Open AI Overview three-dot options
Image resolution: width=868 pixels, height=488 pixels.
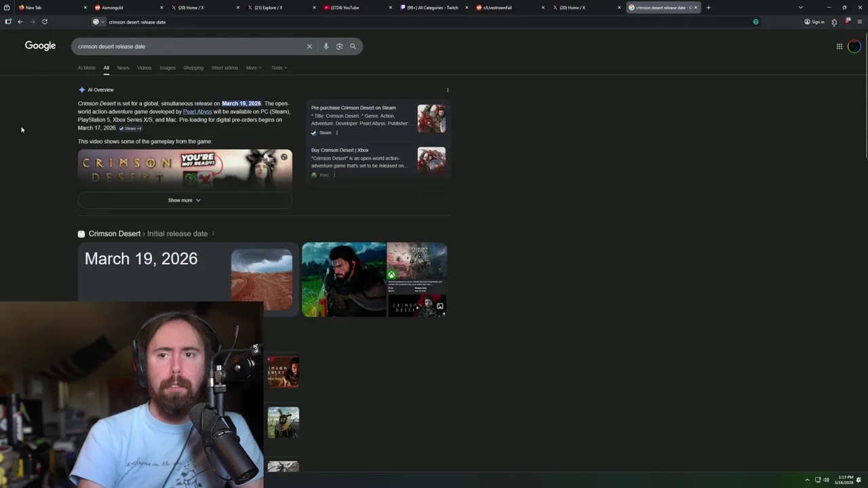click(448, 90)
